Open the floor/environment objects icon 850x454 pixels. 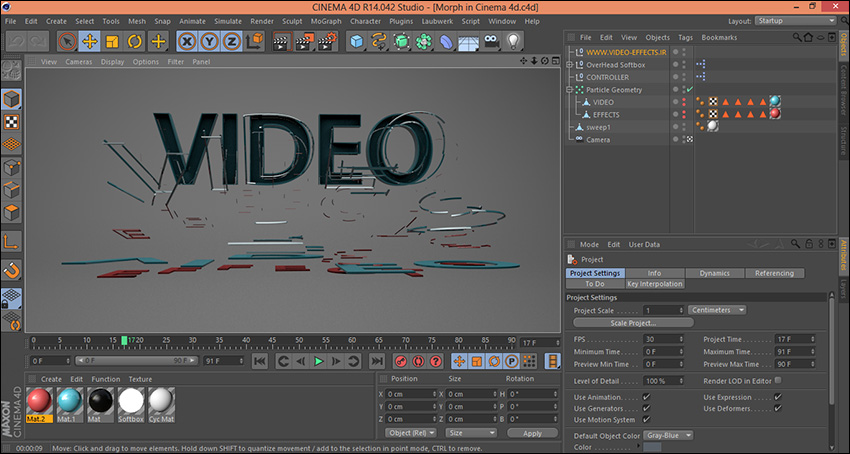pyautogui.click(x=468, y=41)
